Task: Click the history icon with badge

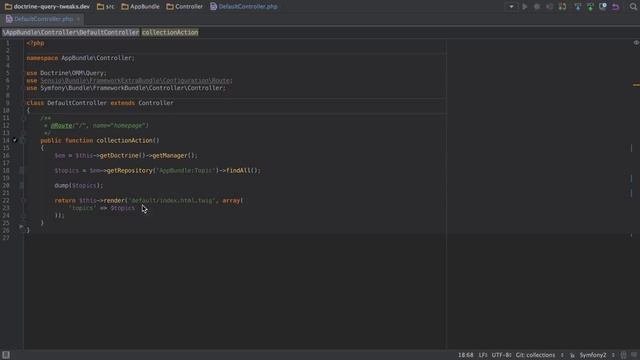Action: pos(603,7)
